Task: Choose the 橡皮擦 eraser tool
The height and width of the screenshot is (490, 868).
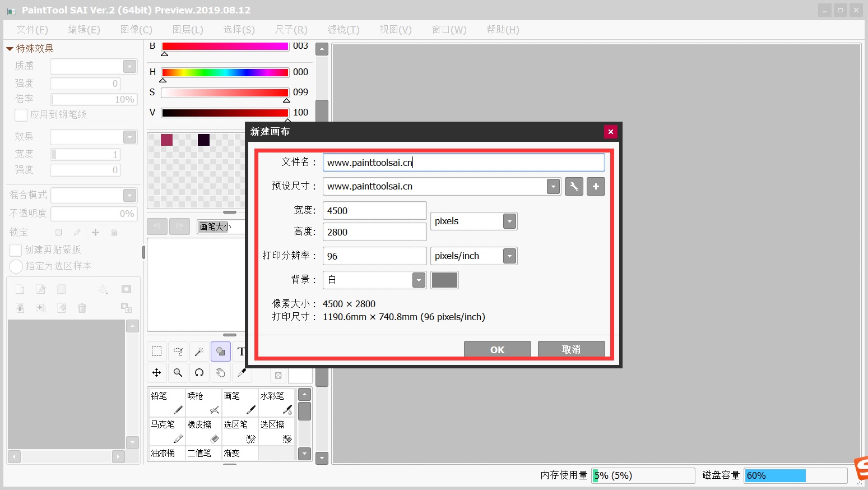Action: [x=203, y=431]
